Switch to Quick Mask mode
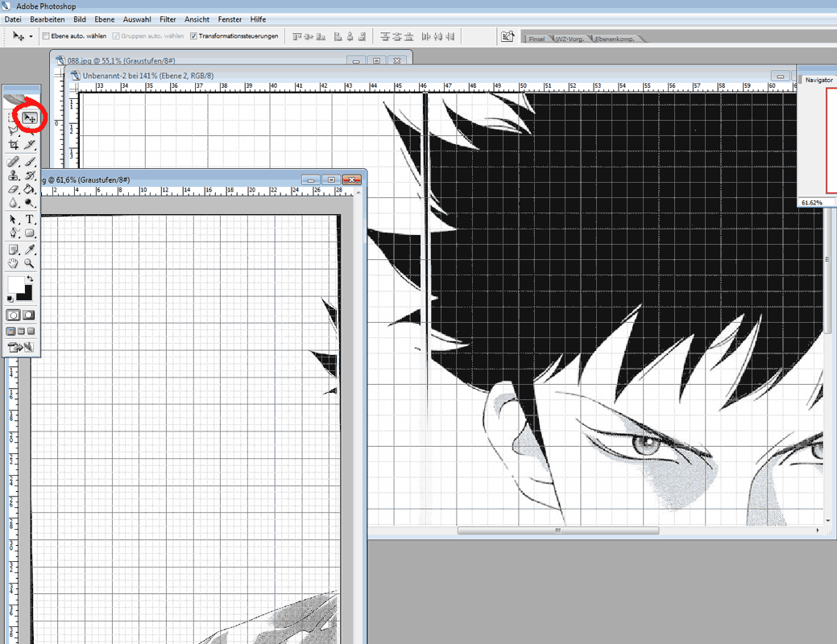This screenshot has height=644, width=837. pyautogui.click(x=29, y=316)
